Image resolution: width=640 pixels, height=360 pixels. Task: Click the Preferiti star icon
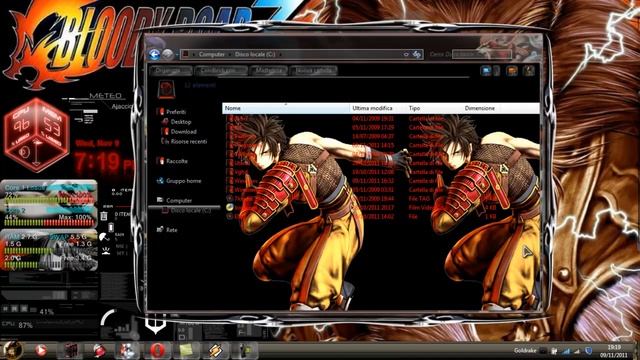(160, 111)
